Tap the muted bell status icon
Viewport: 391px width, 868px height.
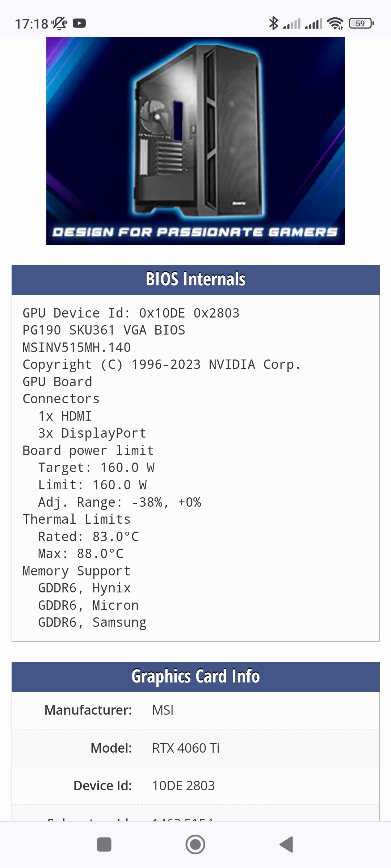click(x=59, y=24)
